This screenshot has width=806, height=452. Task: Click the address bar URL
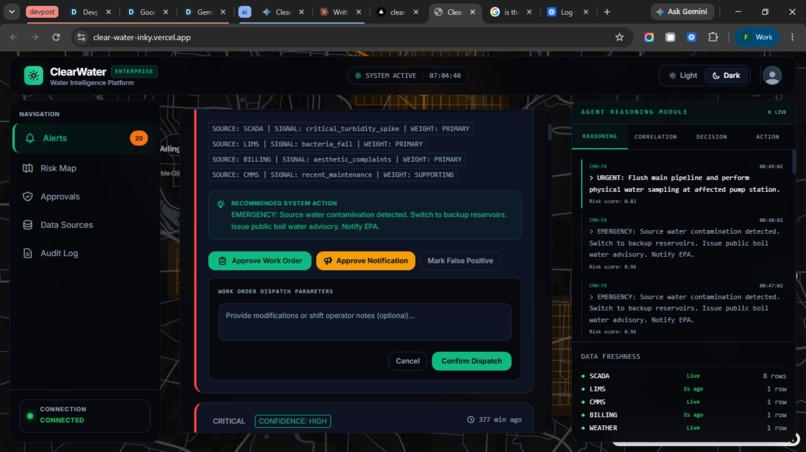tap(142, 37)
